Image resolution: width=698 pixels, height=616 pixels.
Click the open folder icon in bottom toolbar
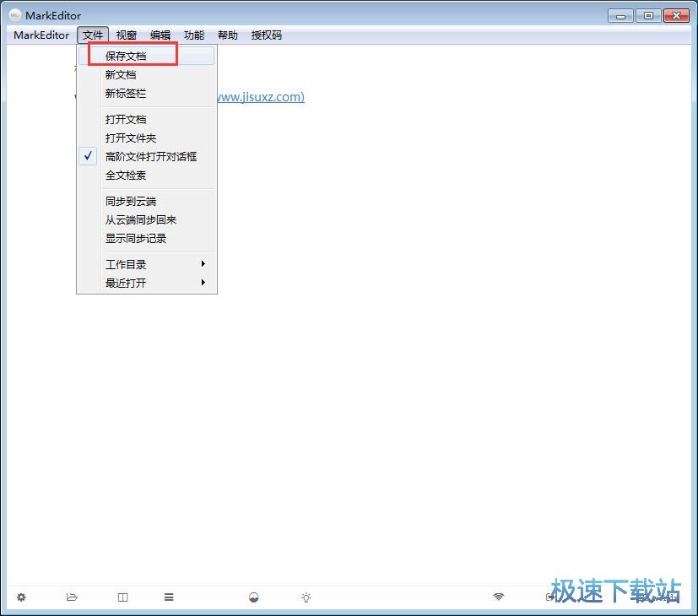(x=72, y=597)
